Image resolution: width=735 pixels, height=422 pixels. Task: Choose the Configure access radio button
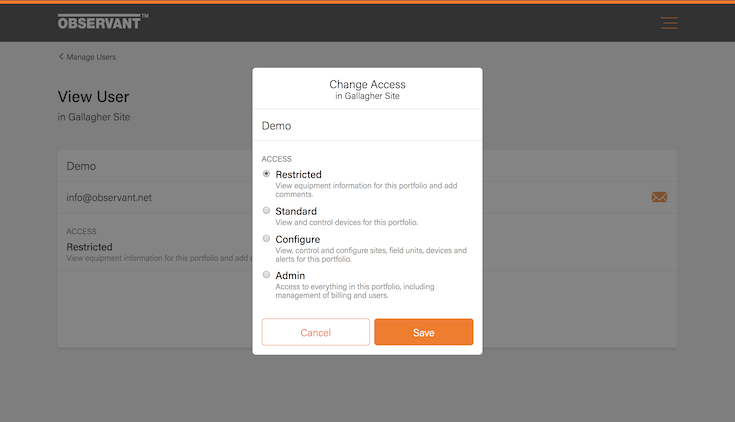[266, 239]
